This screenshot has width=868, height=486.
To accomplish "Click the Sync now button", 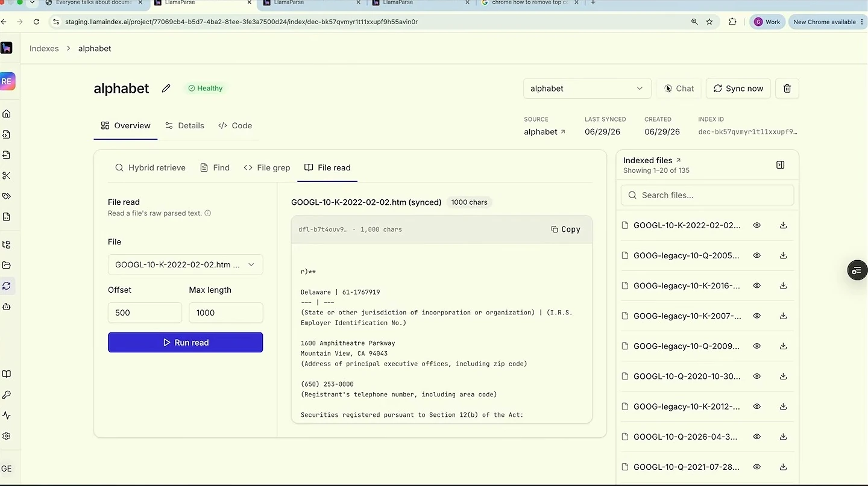I will tap(738, 89).
